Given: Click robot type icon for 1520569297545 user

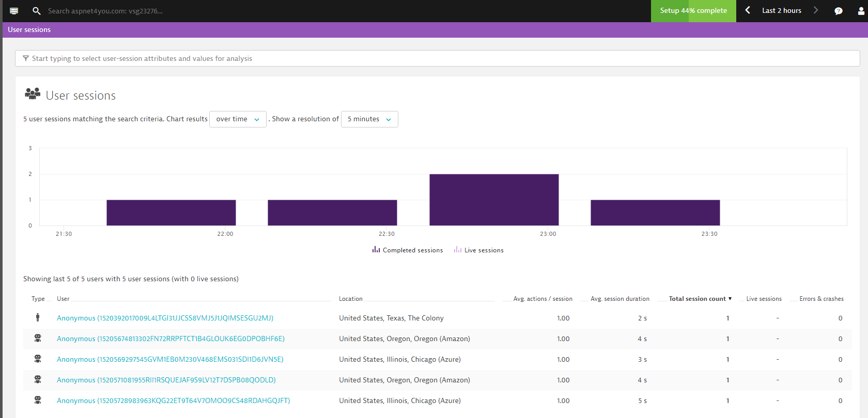Looking at the screenshot, I should click(38, 359).
